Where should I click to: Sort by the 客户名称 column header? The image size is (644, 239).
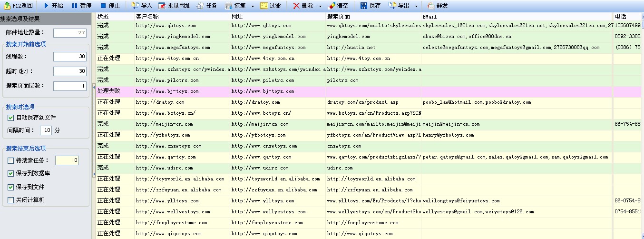coord(182,16)
